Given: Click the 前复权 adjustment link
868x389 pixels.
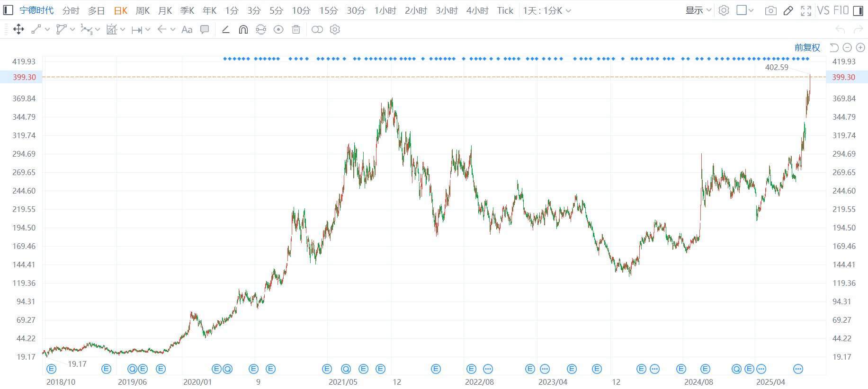Looking at the screenshot, I should [x=807, y=47].
